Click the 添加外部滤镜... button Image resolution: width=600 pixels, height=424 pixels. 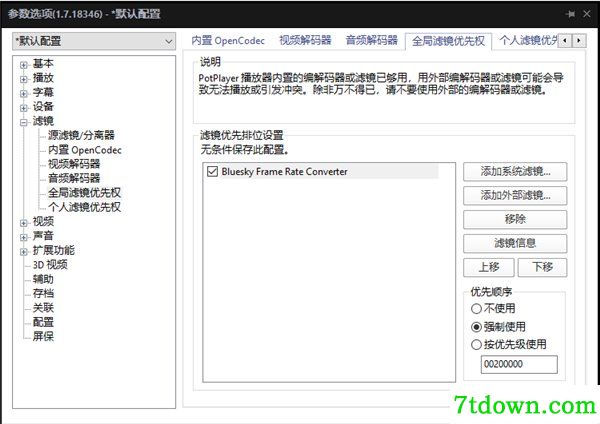[x=515, y=196]
